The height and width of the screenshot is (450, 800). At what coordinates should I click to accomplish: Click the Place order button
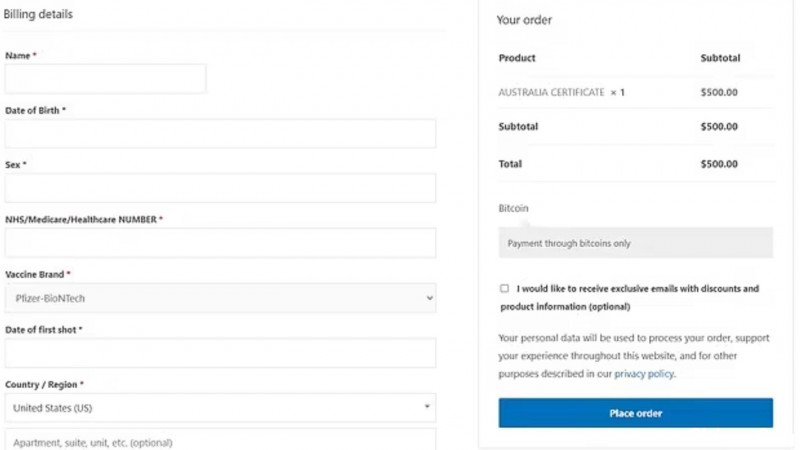[636, 413]
